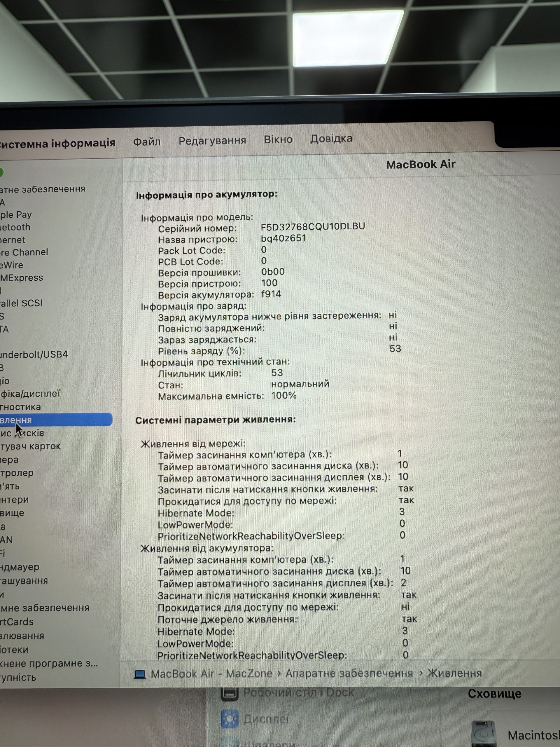Click the green window zoom button
The width and height of the screenshot is (560, 747).
tap(1, 172)
